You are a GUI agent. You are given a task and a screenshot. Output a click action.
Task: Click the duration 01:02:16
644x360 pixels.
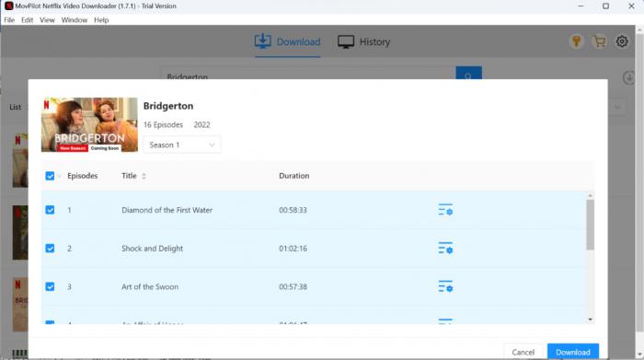(293, 249)
